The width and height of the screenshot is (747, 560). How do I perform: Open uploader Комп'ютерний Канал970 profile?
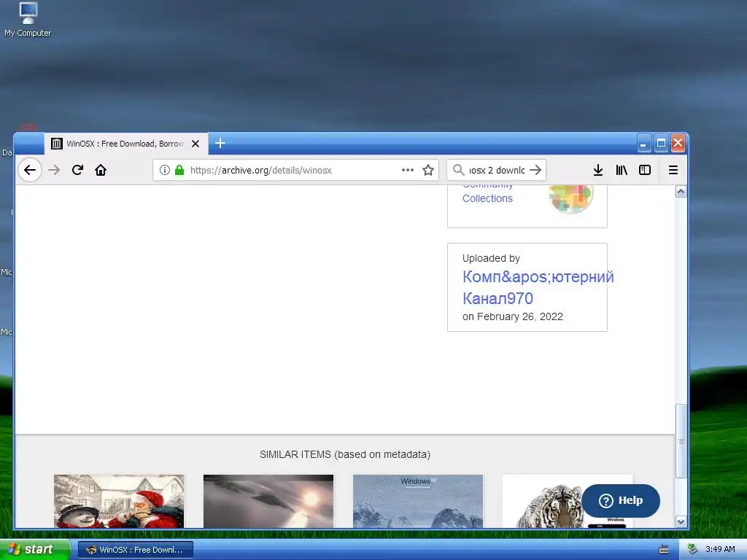tap(538, 287)
